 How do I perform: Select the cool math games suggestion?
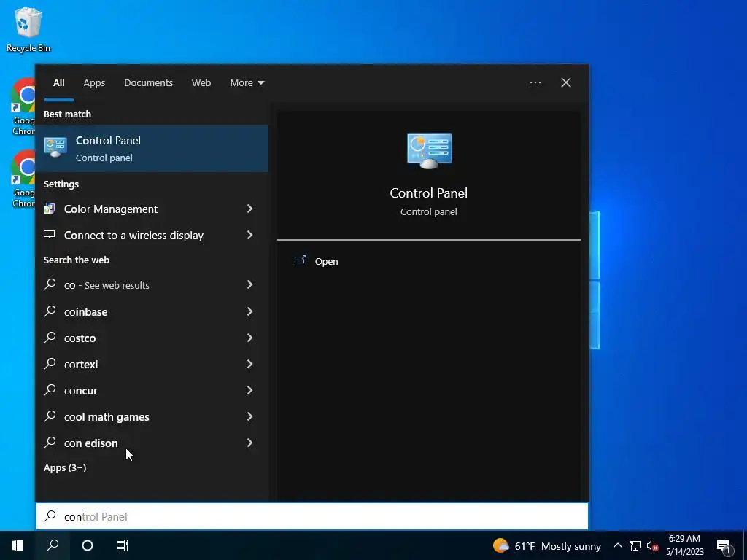(x=152, y=416)
